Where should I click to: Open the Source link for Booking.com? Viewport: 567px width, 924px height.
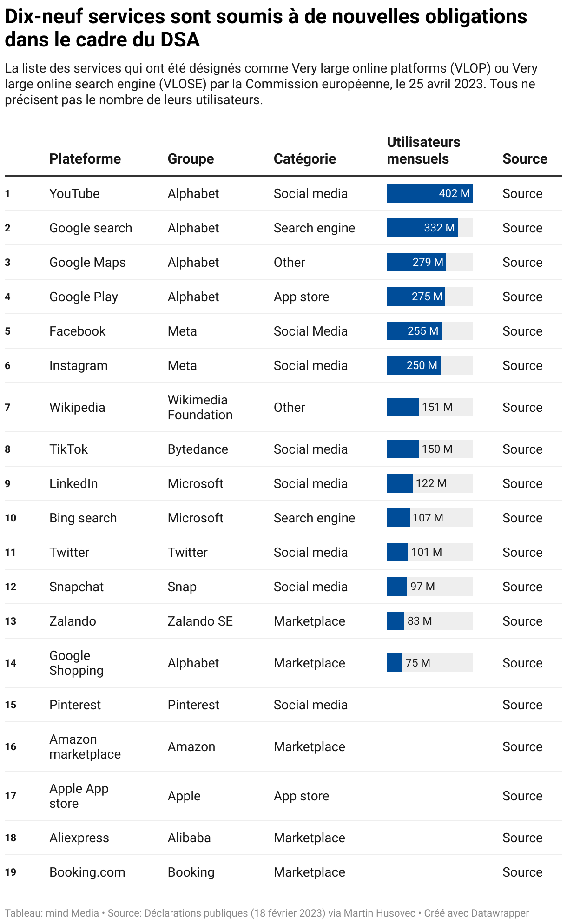pyautogui.click(x=522, y=872)
